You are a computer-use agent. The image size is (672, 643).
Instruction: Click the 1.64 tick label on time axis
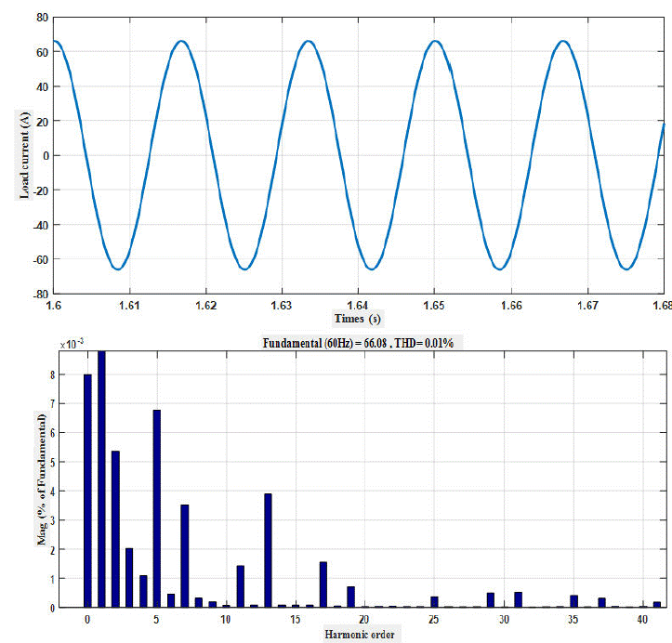pos(359,304)
